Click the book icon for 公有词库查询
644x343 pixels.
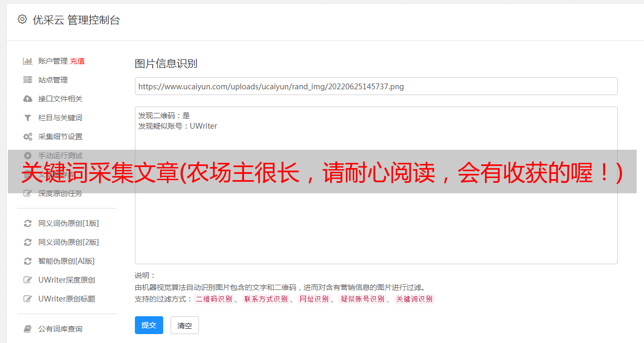click(28, 329)
